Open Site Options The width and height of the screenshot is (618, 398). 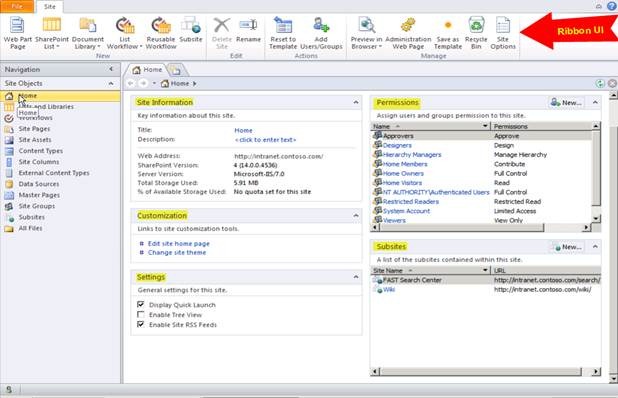point(503,33)
